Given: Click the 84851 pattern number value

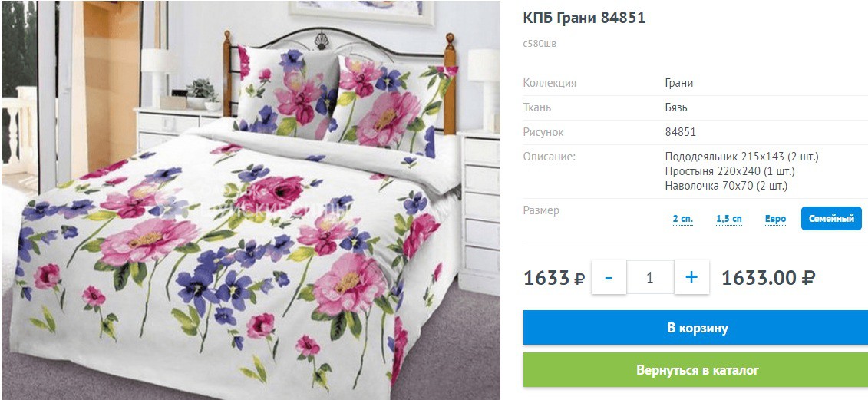Looking at the screenshot, I should pos(680,132).
